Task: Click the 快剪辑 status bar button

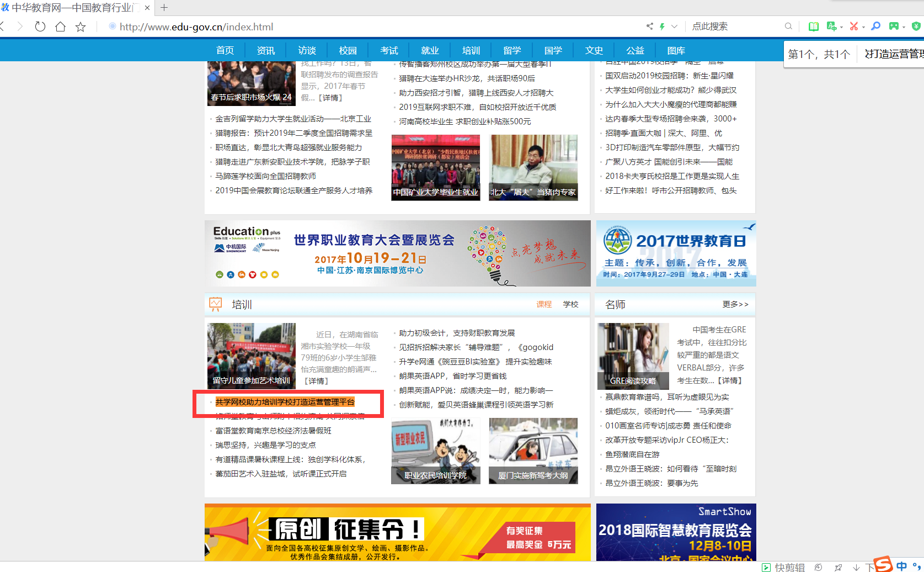Action: pos(783,567)
